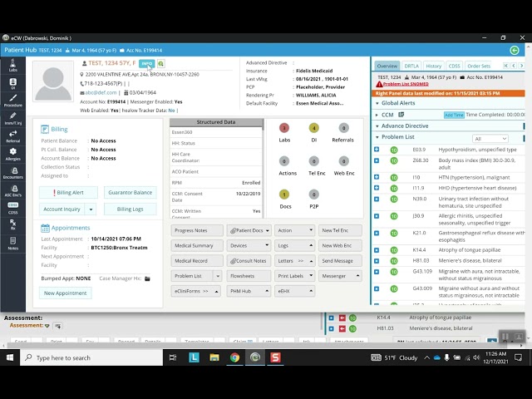Click the INFO button next to patient name

coord(146,63)
